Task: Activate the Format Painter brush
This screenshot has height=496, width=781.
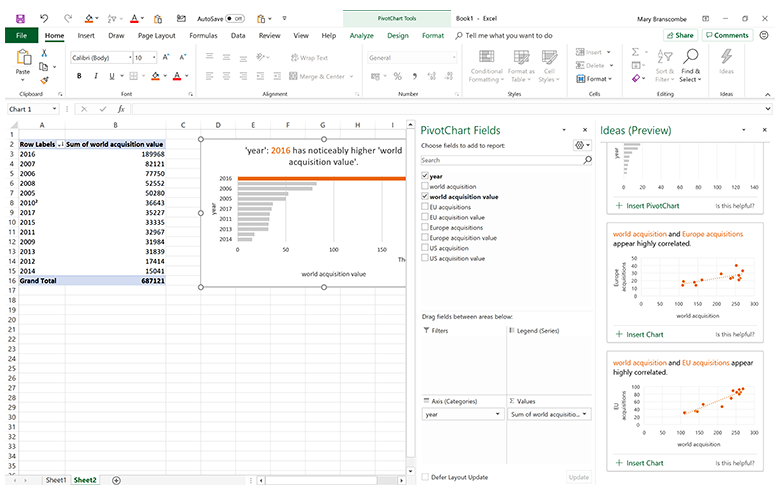Action: [x=44, y=80]
